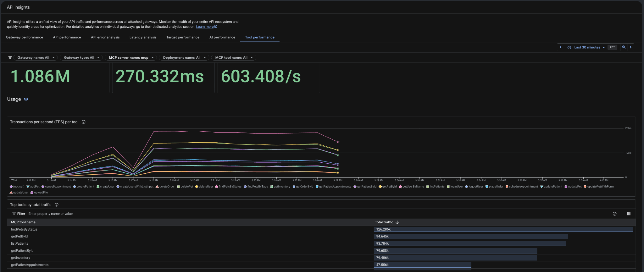Switch to the Gateway performance tab
The image size is (644, 272).
click(x=25, y=37)
